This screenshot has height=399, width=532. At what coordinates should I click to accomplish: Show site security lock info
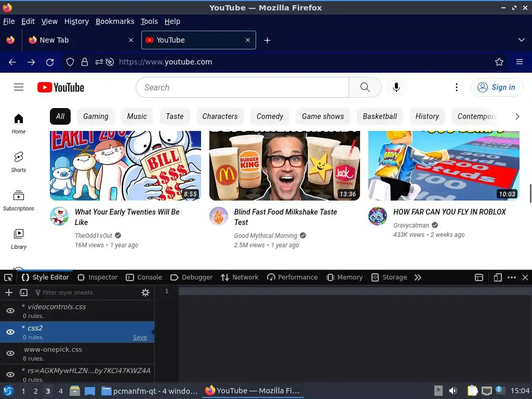tap(85, 62)
